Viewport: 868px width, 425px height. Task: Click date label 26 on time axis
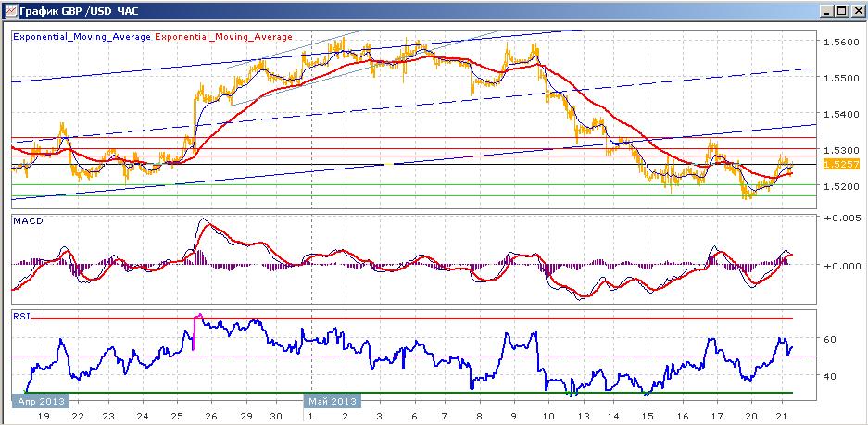click(210, 416)
